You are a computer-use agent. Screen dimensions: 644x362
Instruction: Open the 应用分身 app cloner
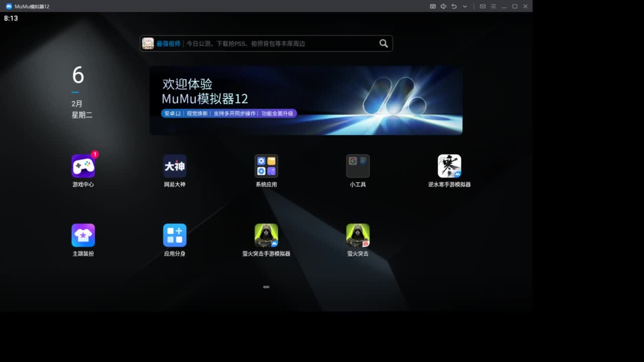pyautogui.click(x=175, y=235)
